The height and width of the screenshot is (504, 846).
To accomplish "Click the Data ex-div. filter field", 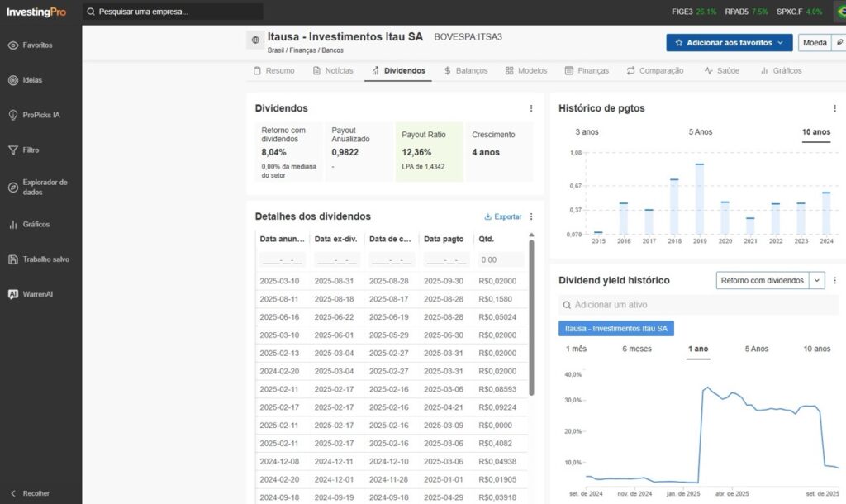I will pyautogui.click(x=337, y=260).
